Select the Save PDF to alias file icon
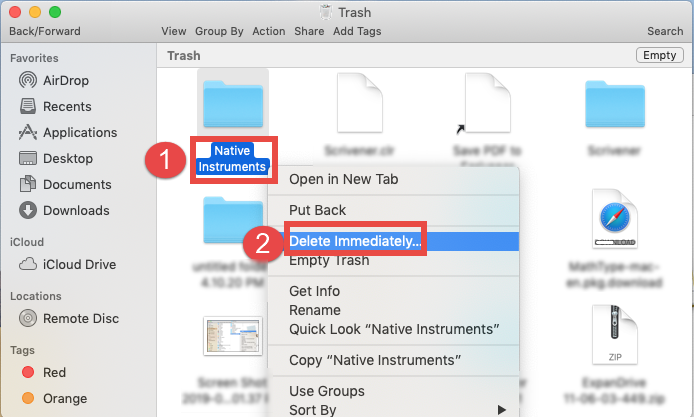 487,103
